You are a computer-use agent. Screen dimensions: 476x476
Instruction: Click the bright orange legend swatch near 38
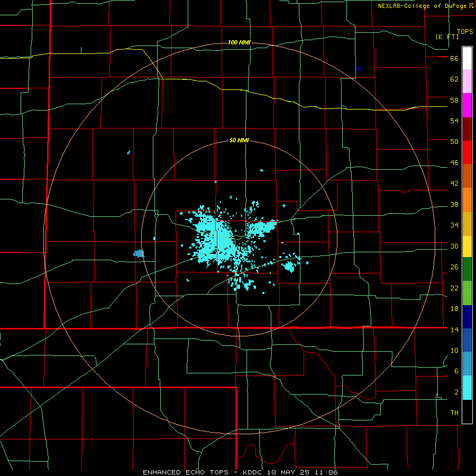[x=467, y=200]
